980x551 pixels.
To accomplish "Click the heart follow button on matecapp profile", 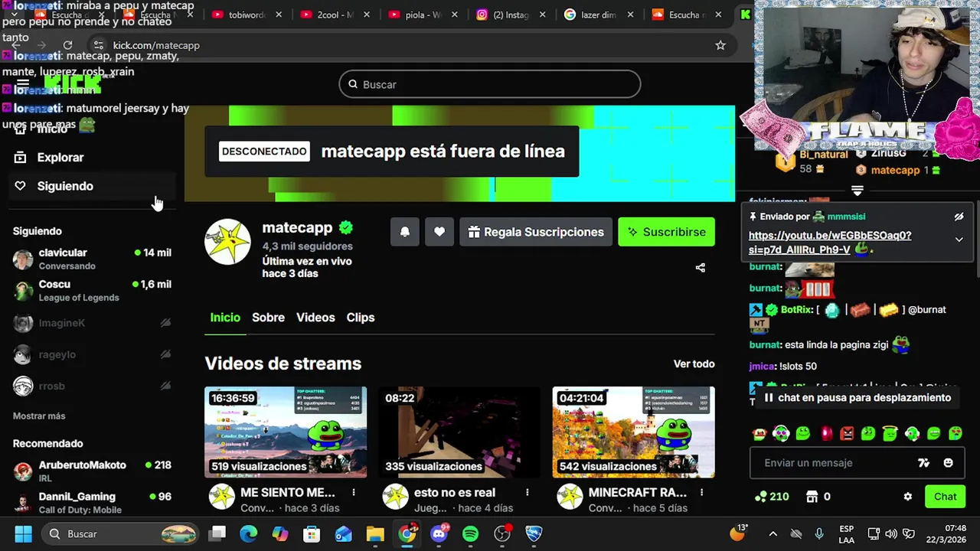I will click(439, 232).
